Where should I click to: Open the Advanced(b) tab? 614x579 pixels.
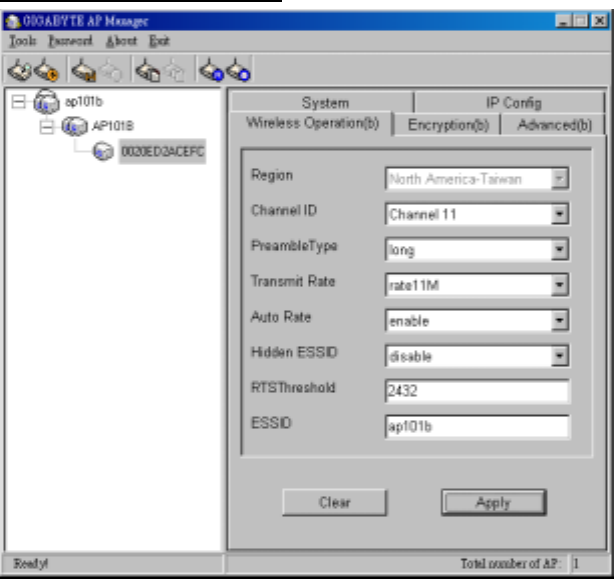point(554,125)
